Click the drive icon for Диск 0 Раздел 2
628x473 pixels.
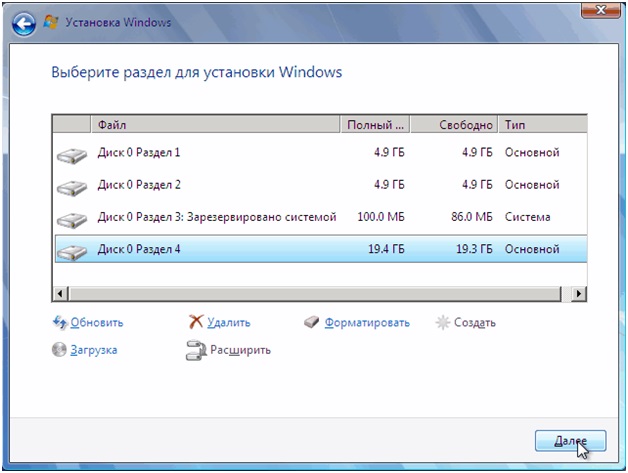pyautogui.click(x=71, y=187)
